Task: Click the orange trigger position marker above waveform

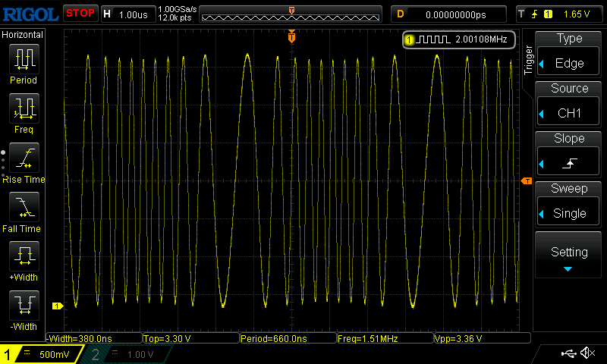Action: (x=291, y=36)
